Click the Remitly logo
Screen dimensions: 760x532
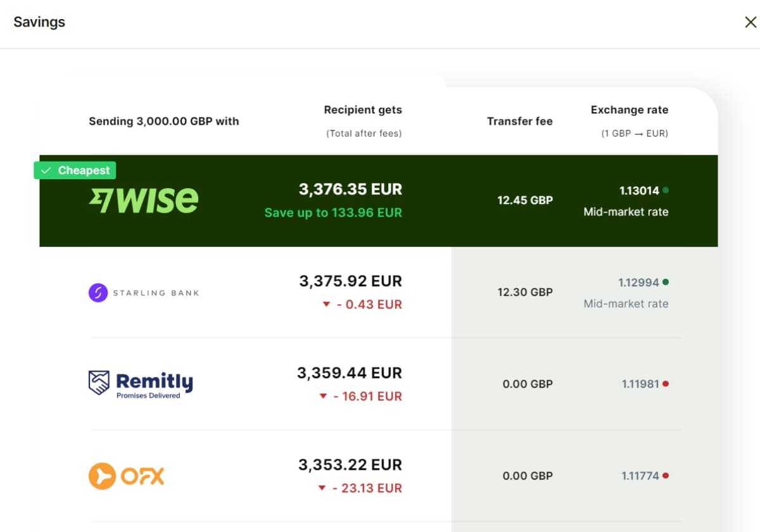pos(141,384)
